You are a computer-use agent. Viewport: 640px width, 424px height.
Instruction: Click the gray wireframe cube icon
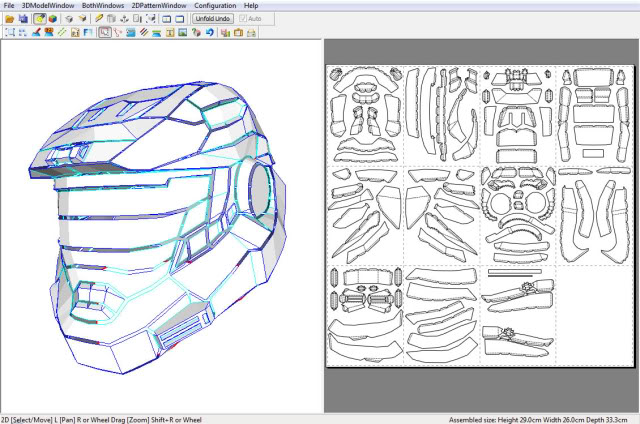[x=69, y=19]
